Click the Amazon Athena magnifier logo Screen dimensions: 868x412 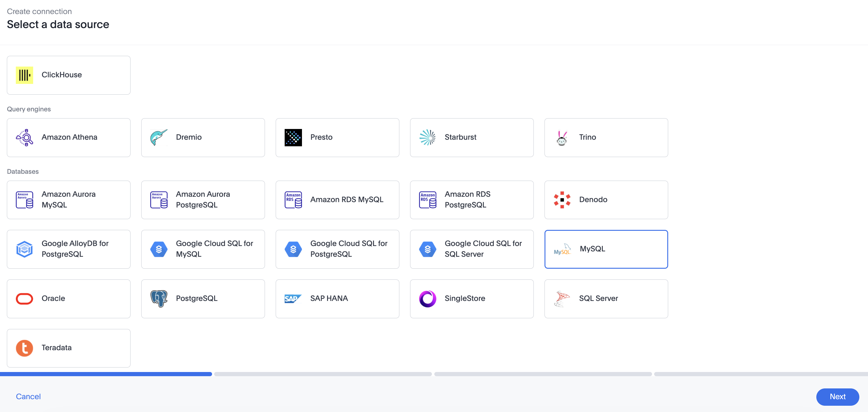tap(24, 137)
